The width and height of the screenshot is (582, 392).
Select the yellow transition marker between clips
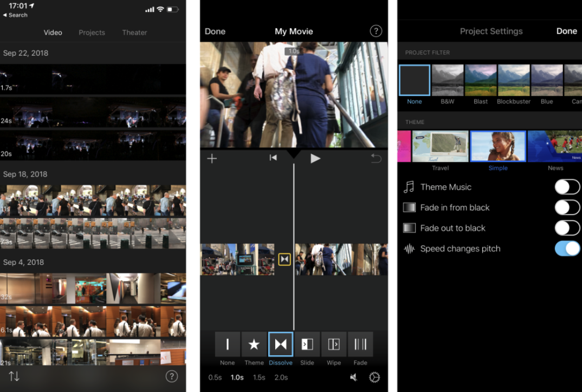[284, 259]
